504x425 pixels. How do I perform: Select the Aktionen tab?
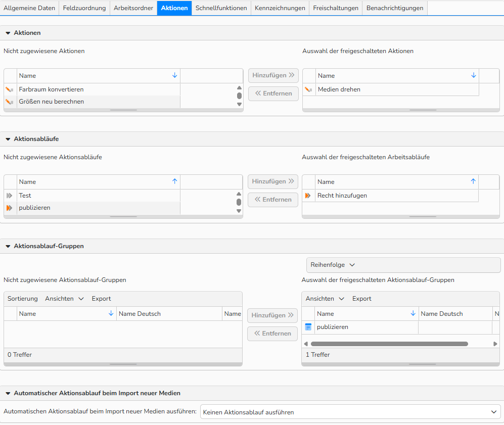tap(174, 8)
